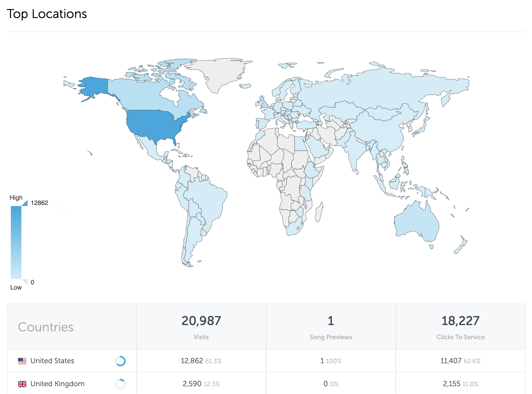
Task: Click the United Kingdom percentage ring indicator
Action: (120, 384)
